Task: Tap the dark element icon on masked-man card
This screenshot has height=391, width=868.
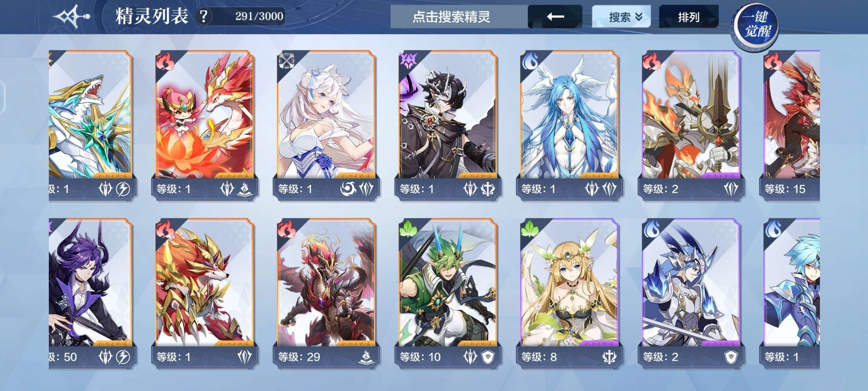Action: [408, 61]
